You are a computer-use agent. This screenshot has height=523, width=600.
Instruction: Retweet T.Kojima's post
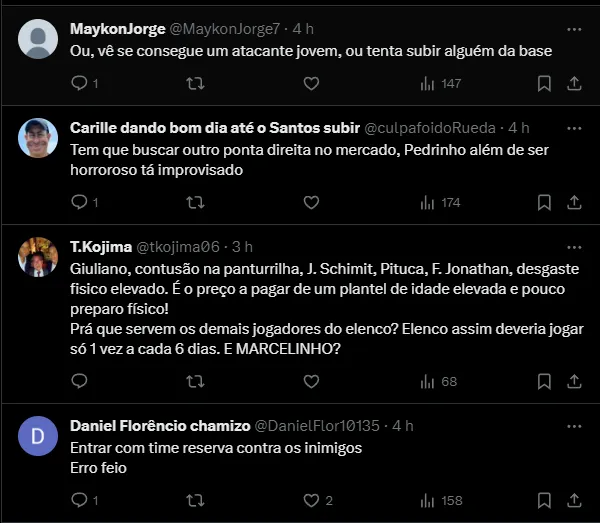[196, 381]
